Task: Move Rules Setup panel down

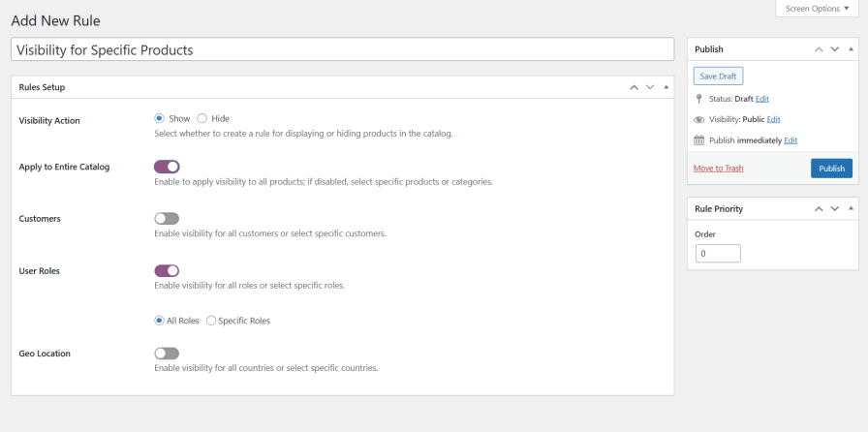Action: 650,87
